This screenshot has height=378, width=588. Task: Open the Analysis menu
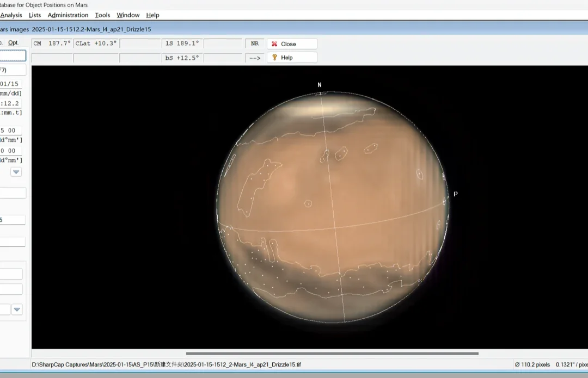(11, 15)
